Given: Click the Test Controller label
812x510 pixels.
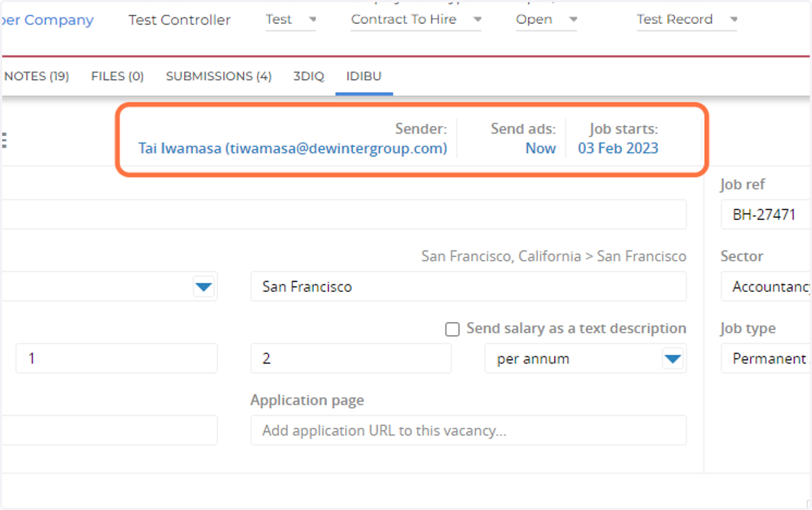Looking at the screenshot, I should tap(179, 20).
